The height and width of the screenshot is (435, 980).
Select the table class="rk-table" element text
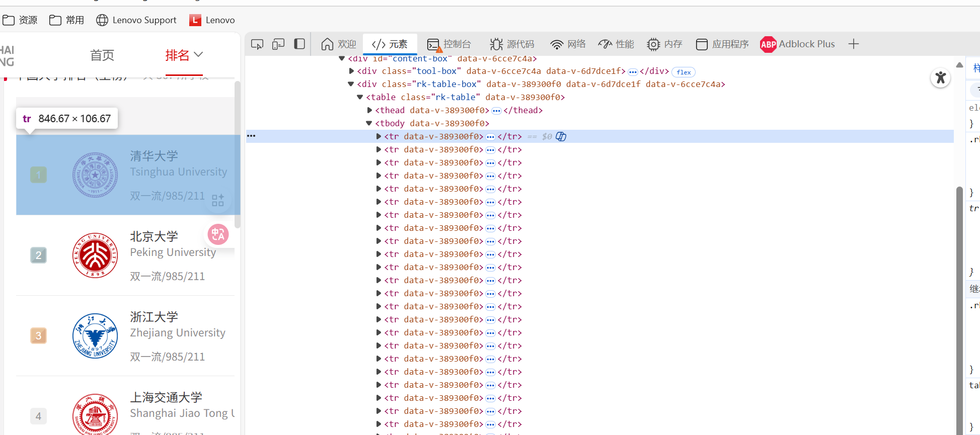[466, 98]
